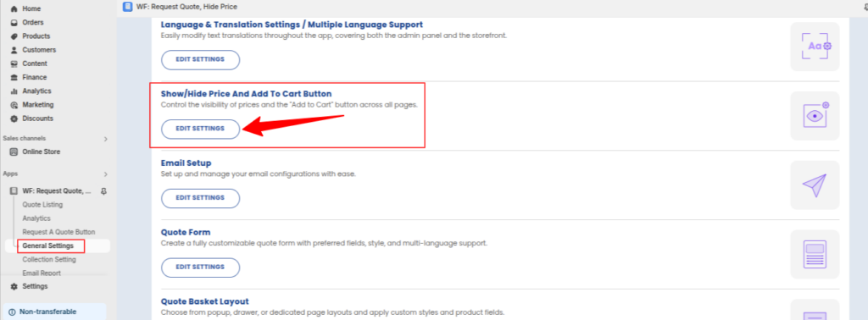Viewport: 868px width, 320px height.
Task: Click the app icon in the top title bar
Action: coord(128,7)
